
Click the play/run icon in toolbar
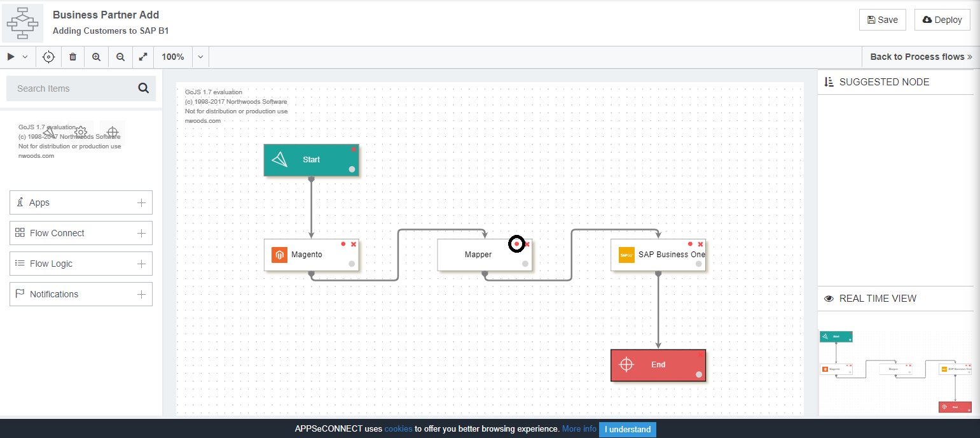pyautogui.click(x=11, y=57)
